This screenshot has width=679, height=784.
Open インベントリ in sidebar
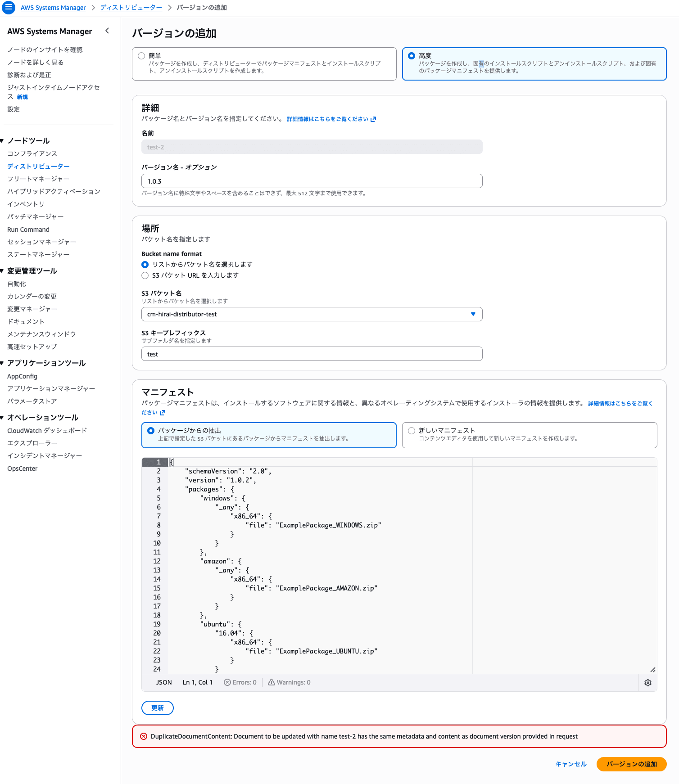coord(26,204)
